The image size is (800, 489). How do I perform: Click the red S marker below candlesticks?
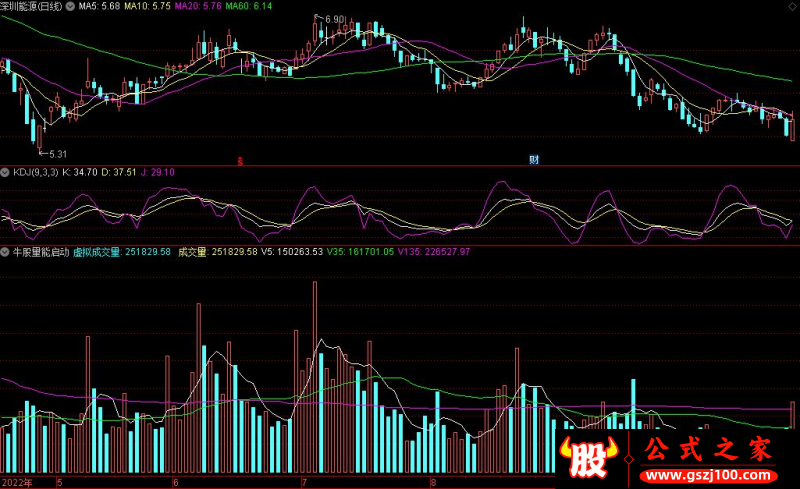coord(240,161)
